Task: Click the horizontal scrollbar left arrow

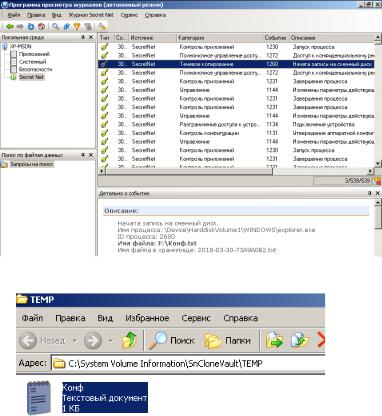Action: pos(102,171)
